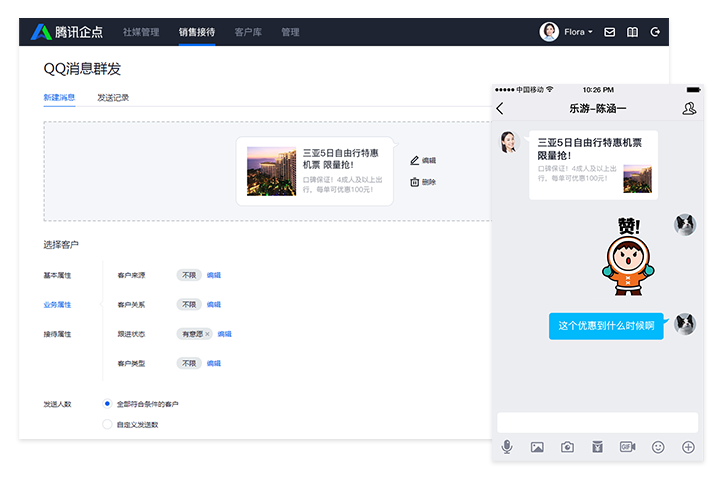The width and height of the screenshot is (720, 480).
Task: Click the chat message input field
Action: click(x=597, y=422)
